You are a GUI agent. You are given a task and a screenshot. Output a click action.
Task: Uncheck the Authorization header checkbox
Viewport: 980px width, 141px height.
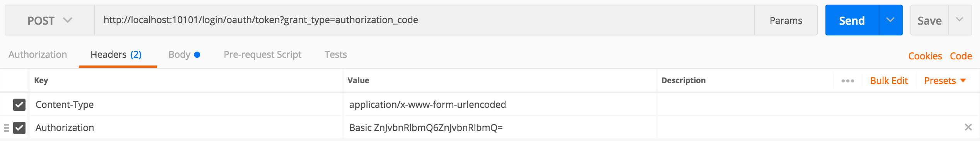click(x=19, y=128)
